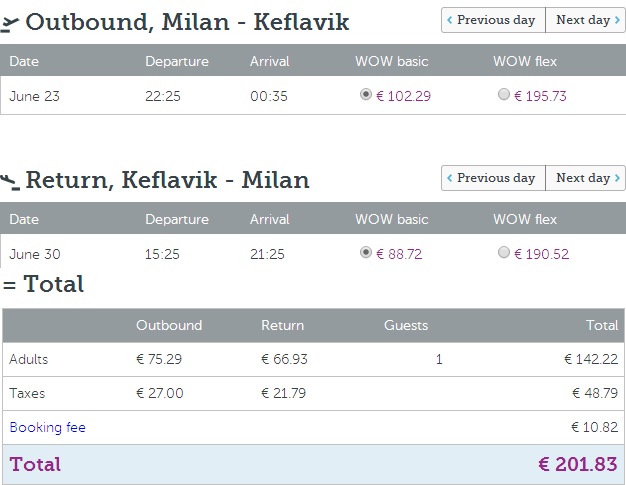Viewport: 626px width, 485px height.
Task: Go to next day for outbound flight
Action: 585,20
